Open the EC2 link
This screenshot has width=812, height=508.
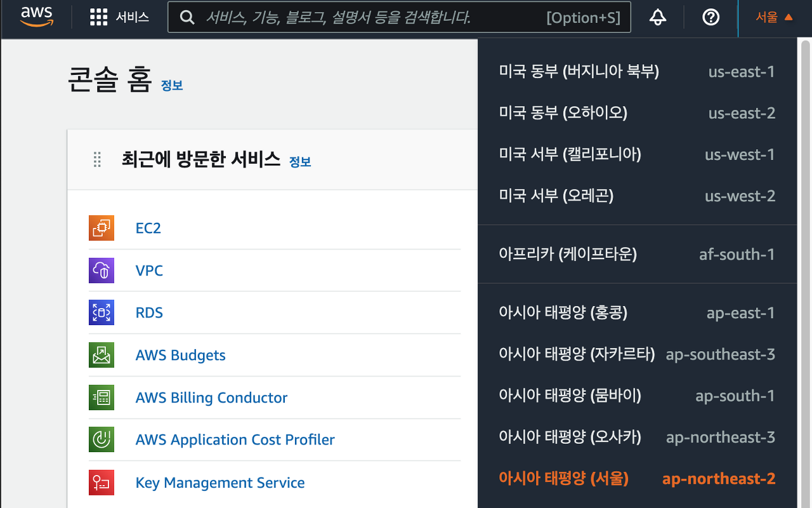tap(148, 228)
